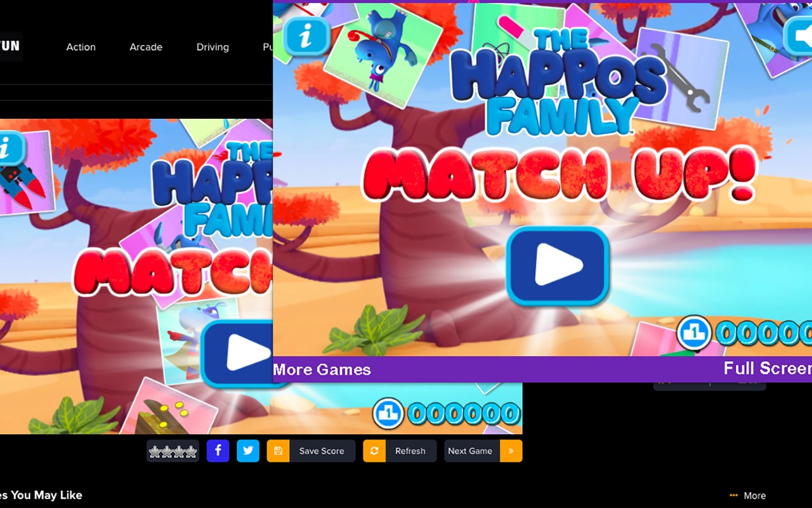Share the game on Facebook
The image size is (812, 508).
coord(218,451)
